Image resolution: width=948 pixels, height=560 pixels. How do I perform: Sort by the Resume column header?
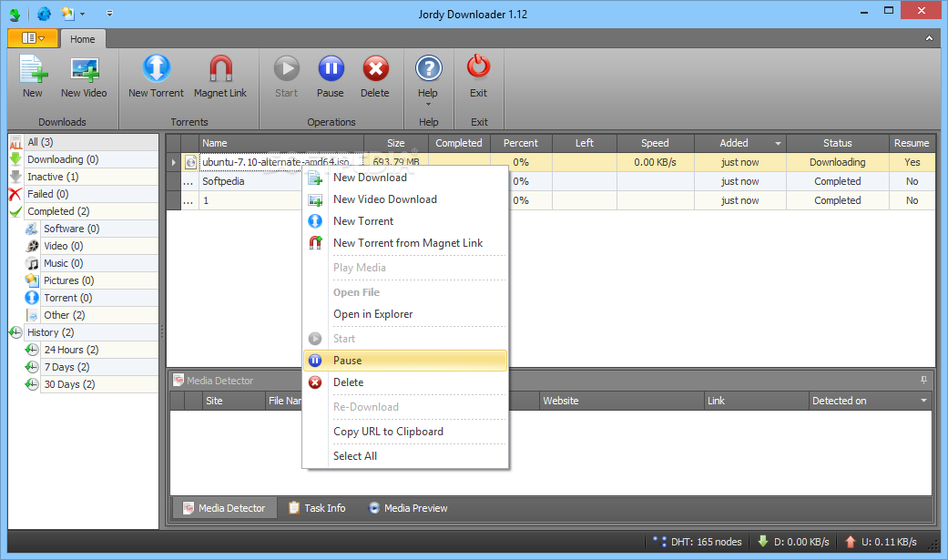912,143
